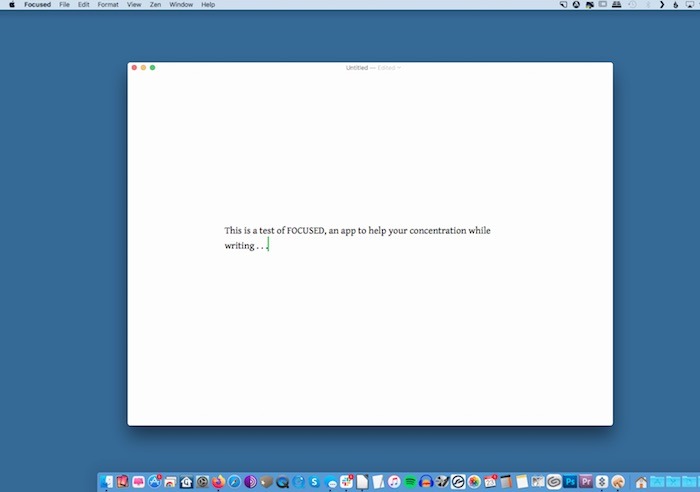Place cursor in the word FOCUSED
The height and width of the screenshot is (492, 700).
[305, 230]
